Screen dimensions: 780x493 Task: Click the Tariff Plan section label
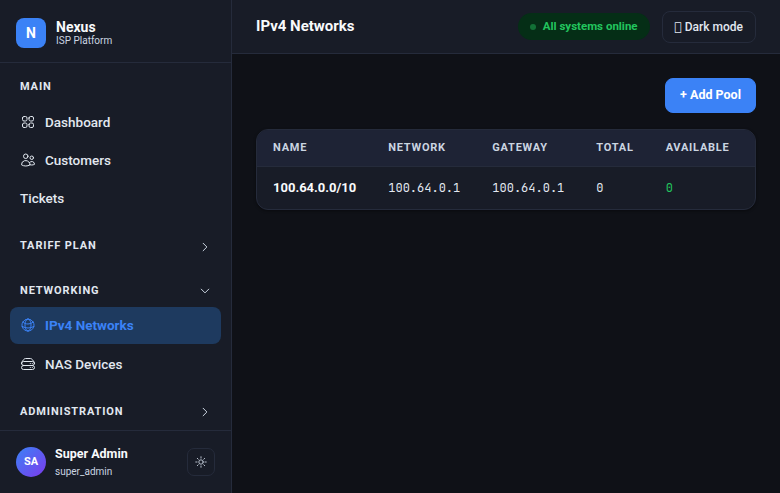point(58,245)
